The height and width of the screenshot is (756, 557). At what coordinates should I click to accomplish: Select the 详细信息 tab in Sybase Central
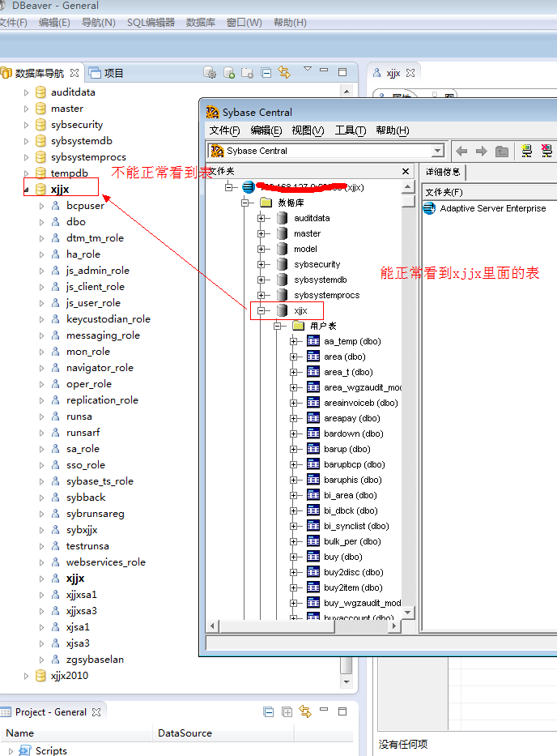[444, 172]
